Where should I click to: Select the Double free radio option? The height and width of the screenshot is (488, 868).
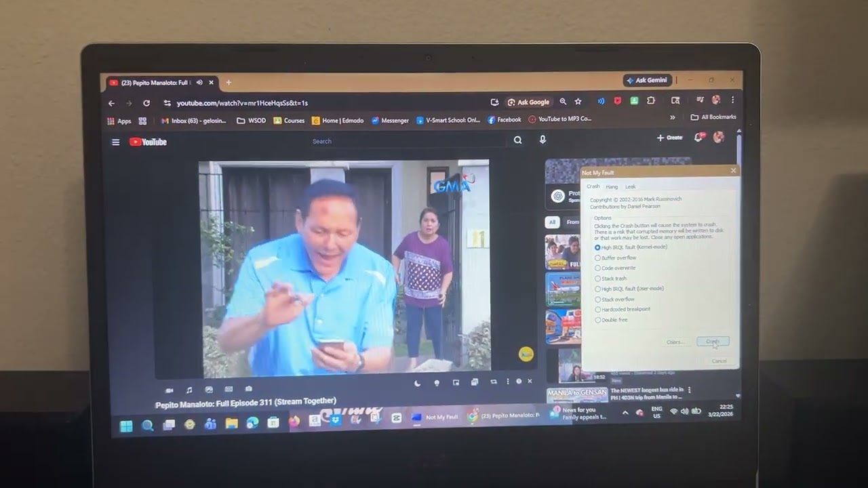[611, 320]
